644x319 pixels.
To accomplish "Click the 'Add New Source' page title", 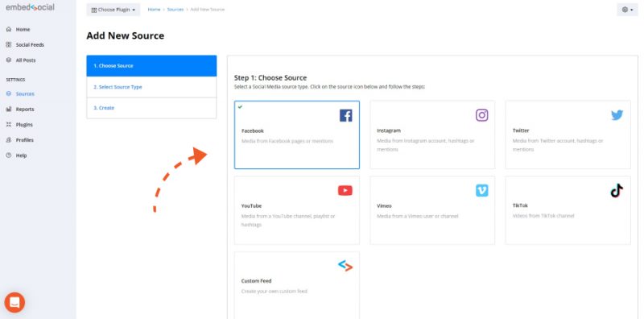I will (126, 35).
